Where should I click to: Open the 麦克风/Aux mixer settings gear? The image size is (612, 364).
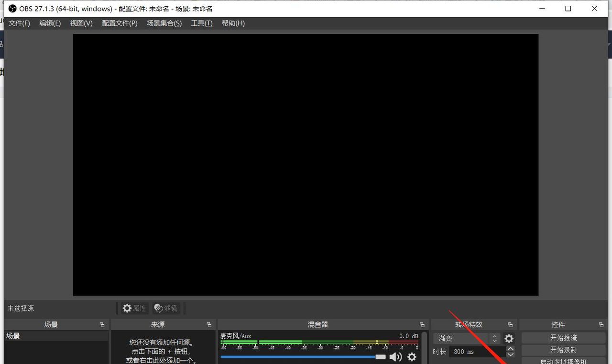tap(412, 357)
